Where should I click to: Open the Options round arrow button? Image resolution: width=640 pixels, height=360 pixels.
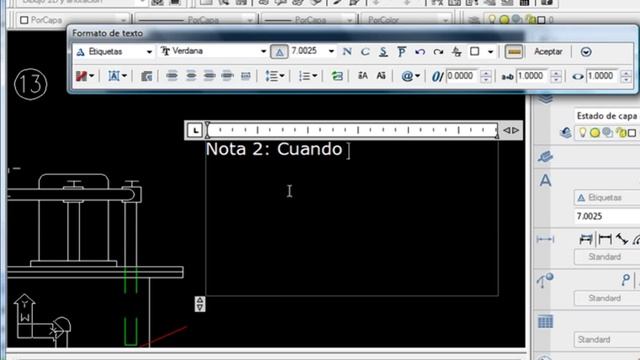(586, 52)
